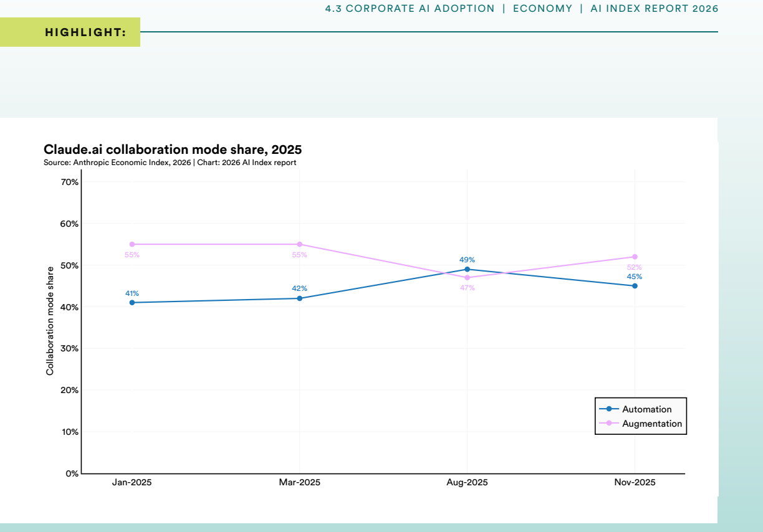Viewport: 763px width, 532px height.
Task: Click the HIGHLIGHT: label badge
Action: click(70, 32)
